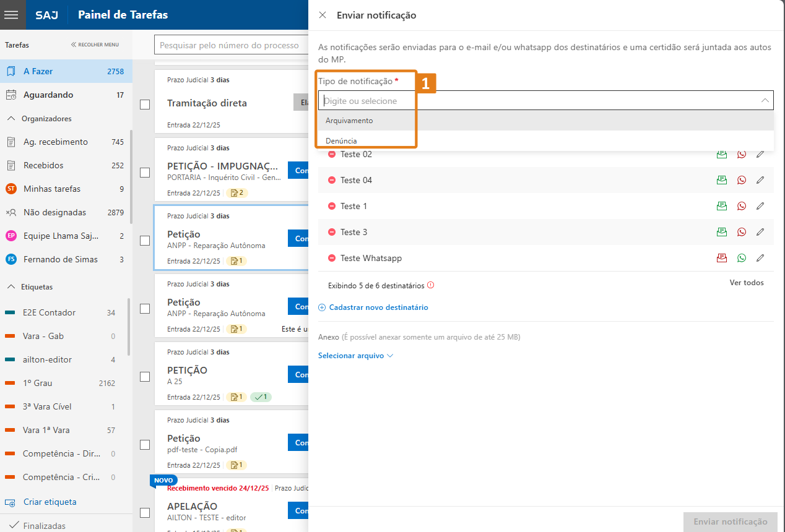Go to Aguardando tasks
This screenshot has height=532, width=785.
pos(48,95)
